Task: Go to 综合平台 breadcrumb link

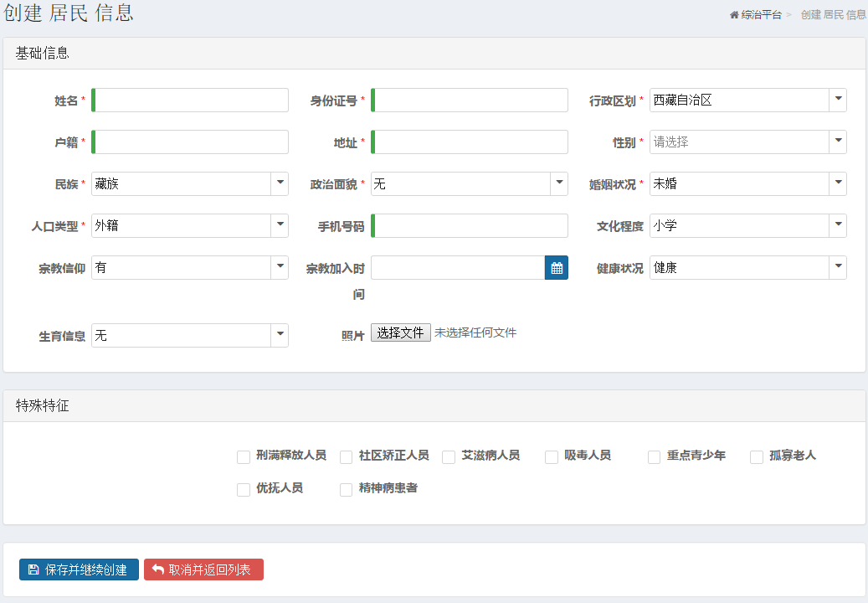Action: pos(761,15)
